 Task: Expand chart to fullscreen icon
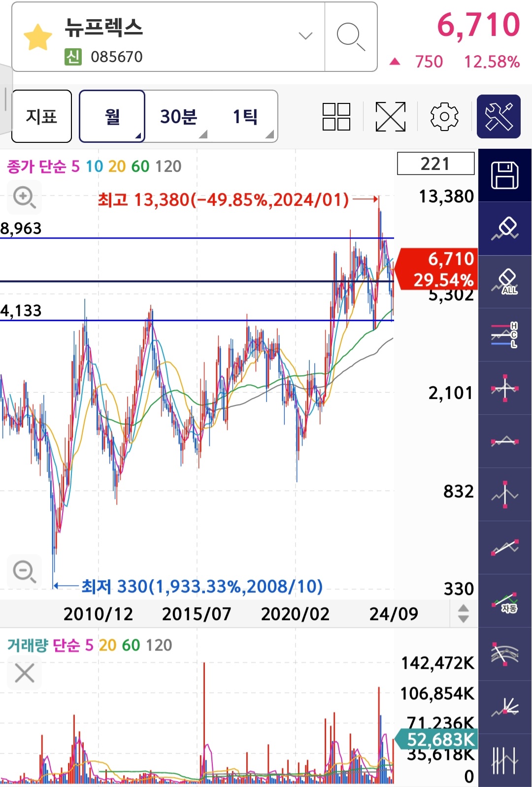(391, 117)
